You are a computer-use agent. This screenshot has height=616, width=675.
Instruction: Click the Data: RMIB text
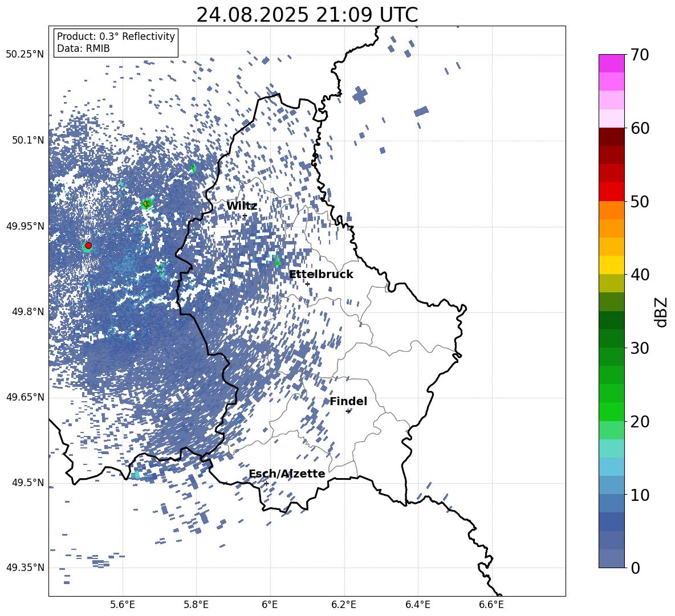83,48
